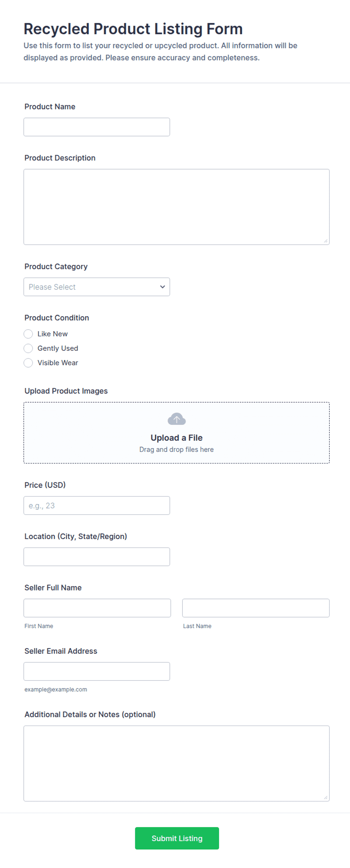Click the Upload a File text
Screen dimensions: 350x868
(177, 438)
